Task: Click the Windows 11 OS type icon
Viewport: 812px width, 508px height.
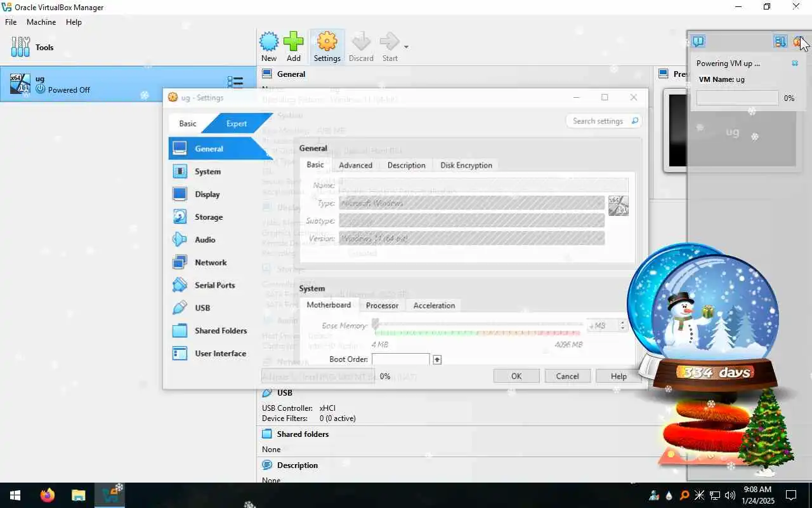Action: tap(618, 206)
